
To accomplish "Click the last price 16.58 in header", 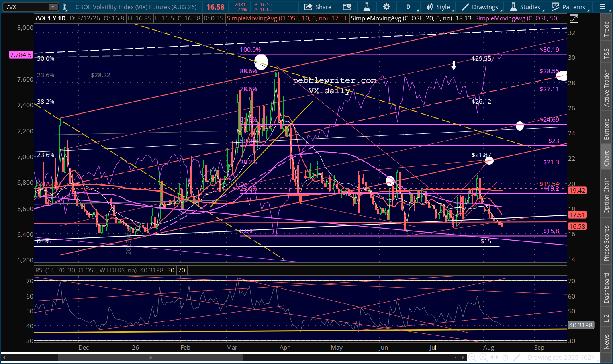I will click(x=216, y=7).
